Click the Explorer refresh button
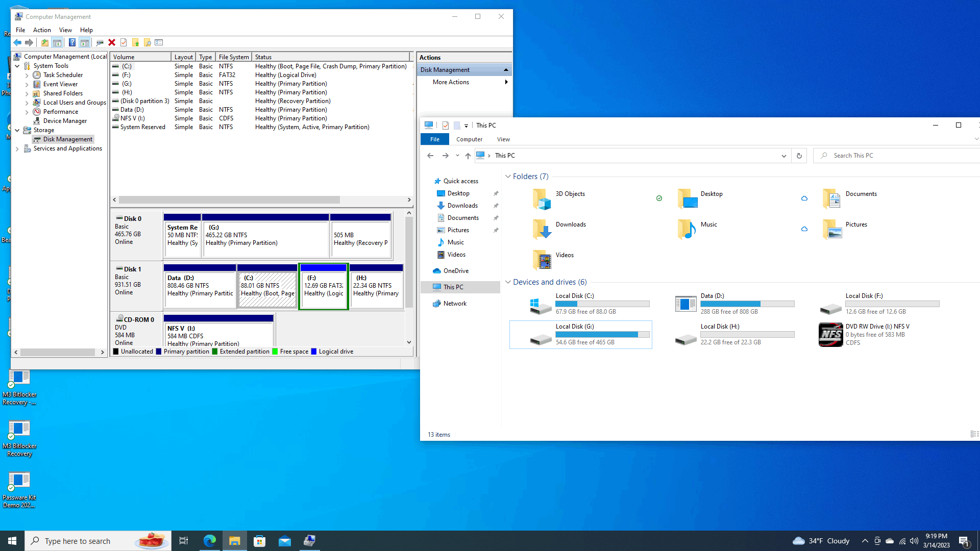The width and height of the screenshot is (980, 551). point(799,156)
